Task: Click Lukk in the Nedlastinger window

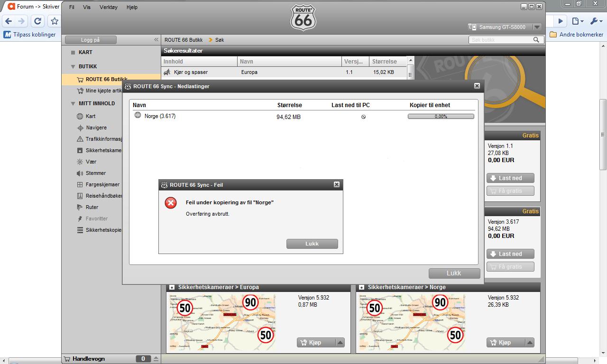Action: click(x=454, y=273)
